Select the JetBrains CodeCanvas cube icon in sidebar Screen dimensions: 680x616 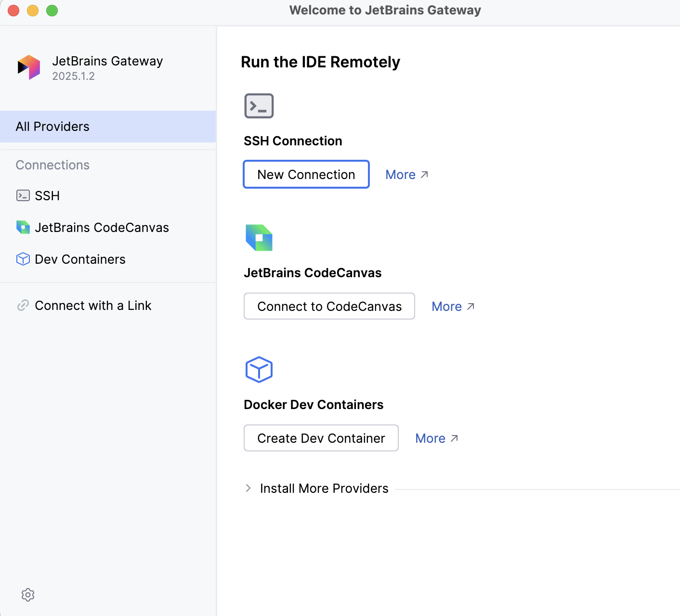click(x=23, y=227)
